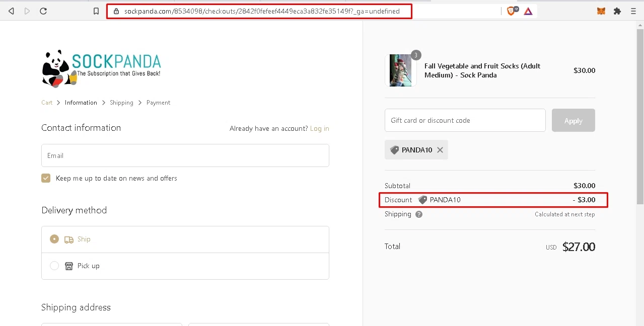The width and height of the screenshot is (644, 326).
Task: Open extensions puzzle piece menu
Action: [x=617, y=11]
